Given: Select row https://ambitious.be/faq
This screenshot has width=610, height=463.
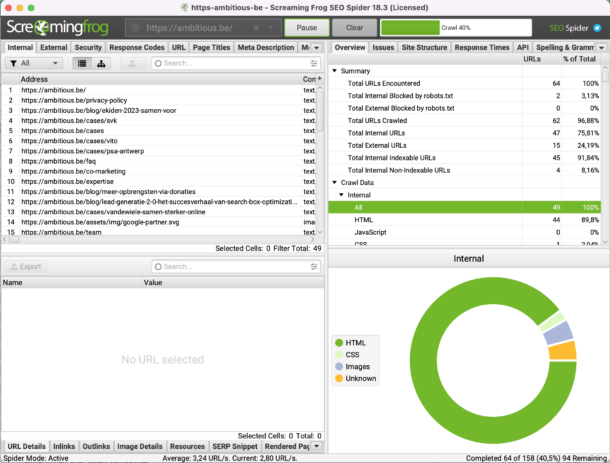Looking at the screenshot, I should (160, 161).
